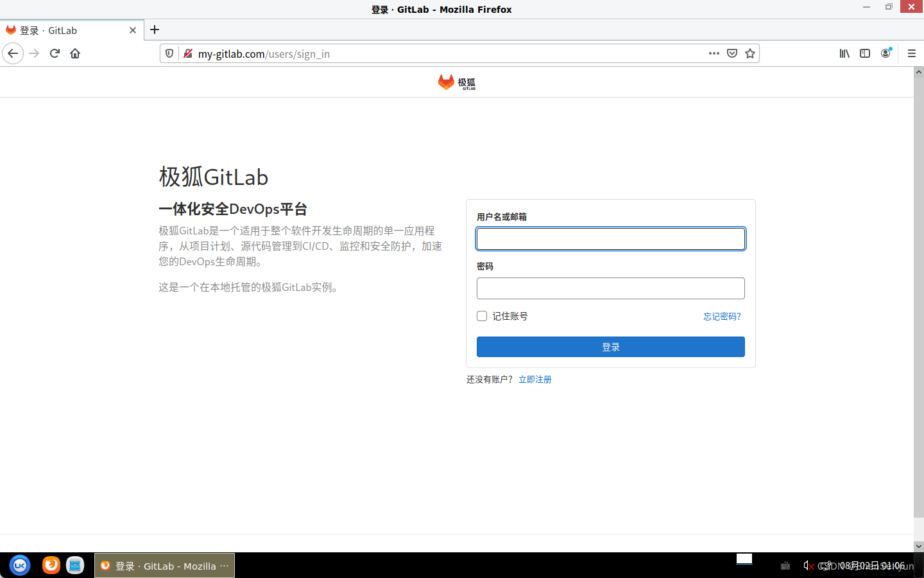Close the 登录 · GitLab tab

(133, 30)
